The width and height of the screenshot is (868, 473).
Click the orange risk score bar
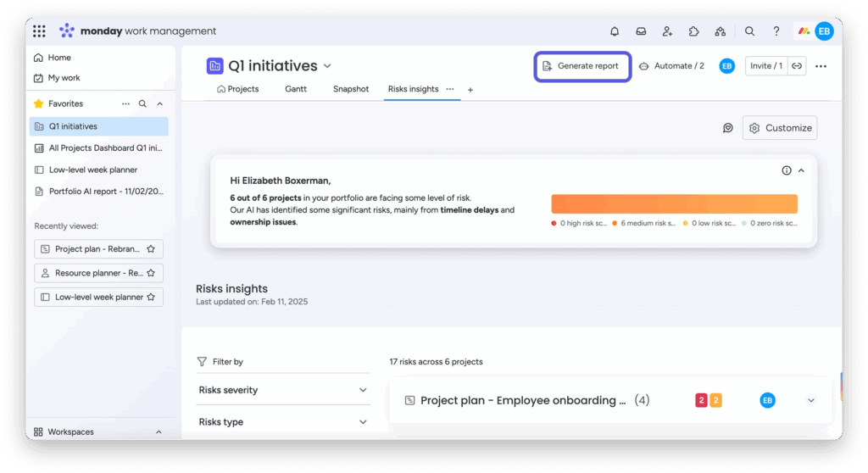pyautogui.click(x=674, y=204)
